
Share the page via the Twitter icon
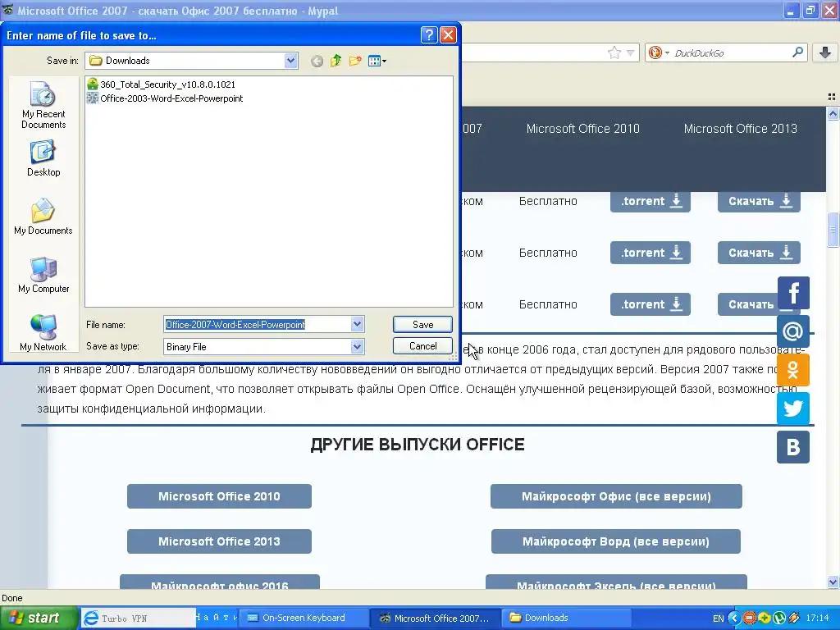coord(793,409)
